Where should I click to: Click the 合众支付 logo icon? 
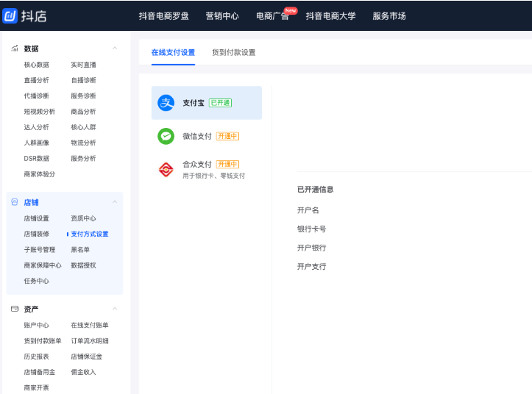pos(166,169)
